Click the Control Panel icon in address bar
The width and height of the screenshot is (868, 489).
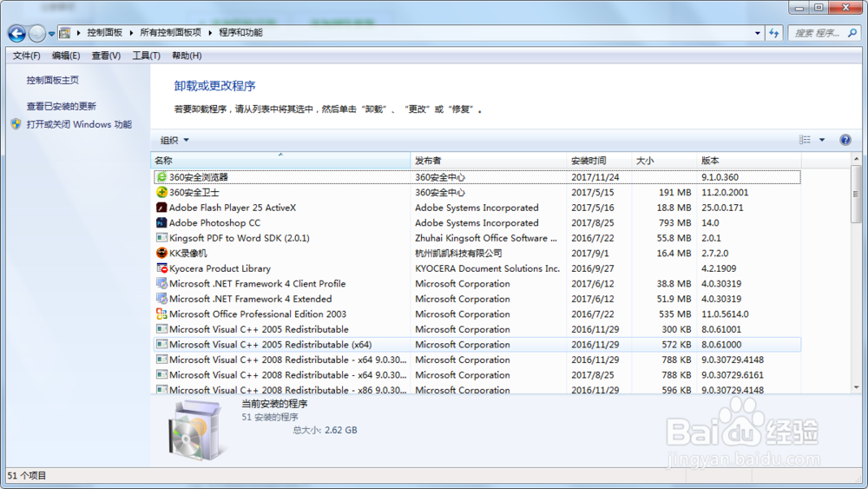coord(65,33)
